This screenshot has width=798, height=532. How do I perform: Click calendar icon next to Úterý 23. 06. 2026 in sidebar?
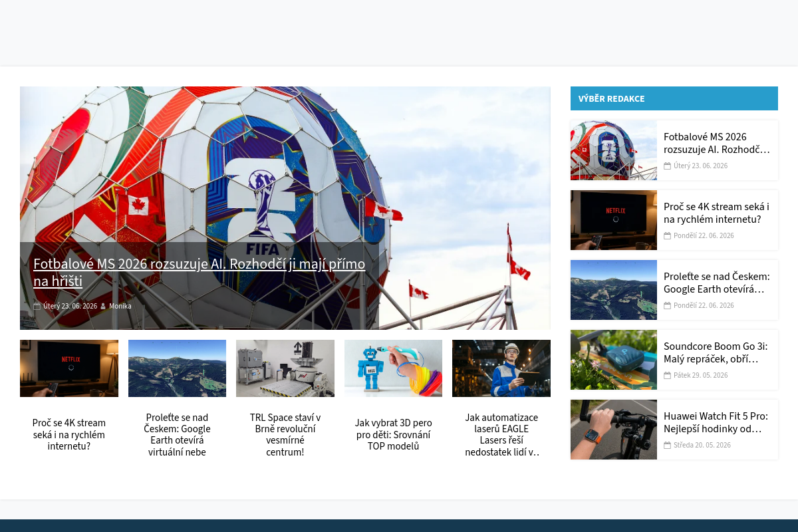(667, 166)
